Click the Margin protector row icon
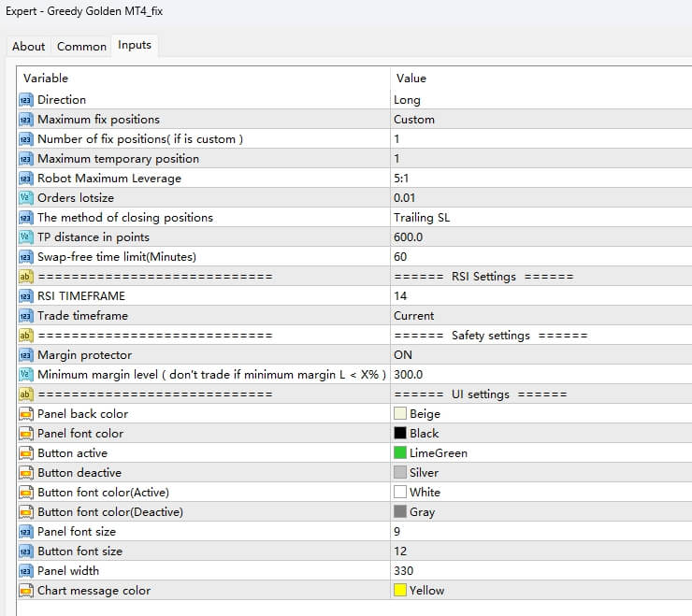692x616 pixels. click(26, 355)
